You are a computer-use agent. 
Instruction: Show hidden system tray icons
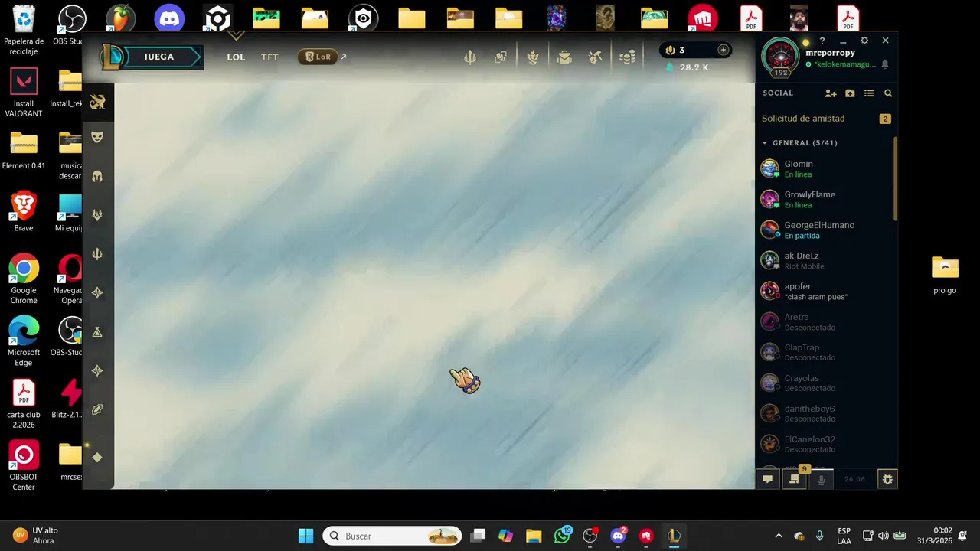coord(779,536)
